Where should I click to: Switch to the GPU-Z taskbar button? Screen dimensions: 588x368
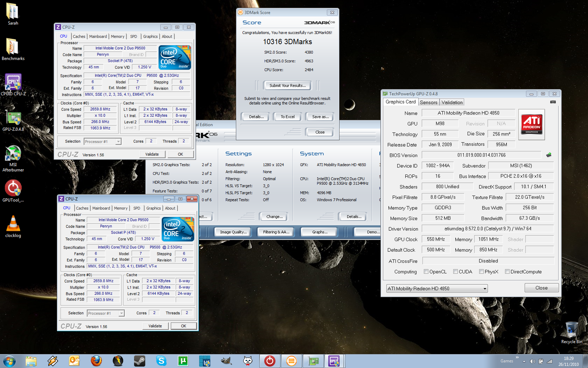point(313,361)
